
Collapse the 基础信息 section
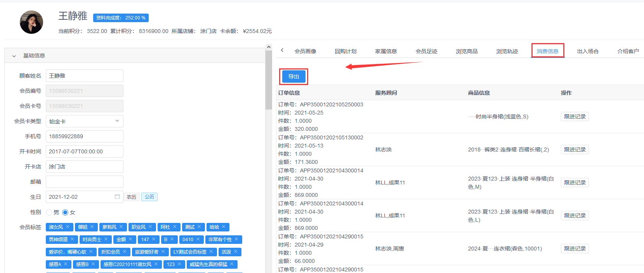14,56
